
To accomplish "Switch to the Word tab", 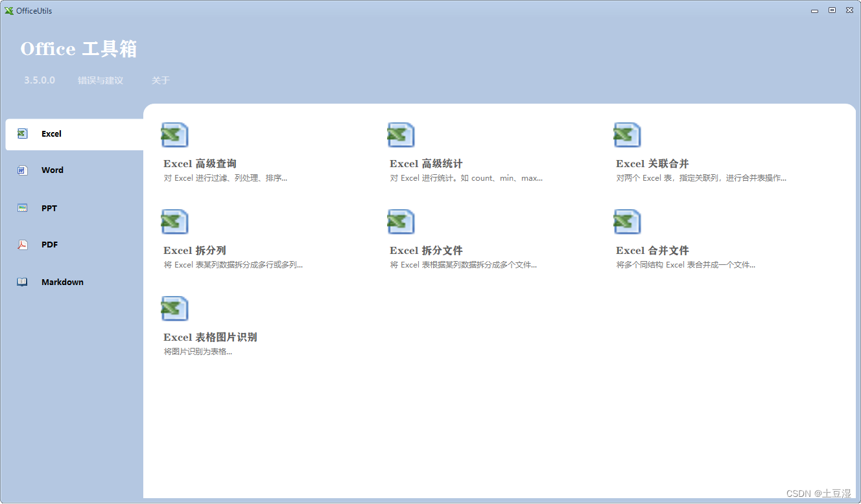I will tap(53, 170).
